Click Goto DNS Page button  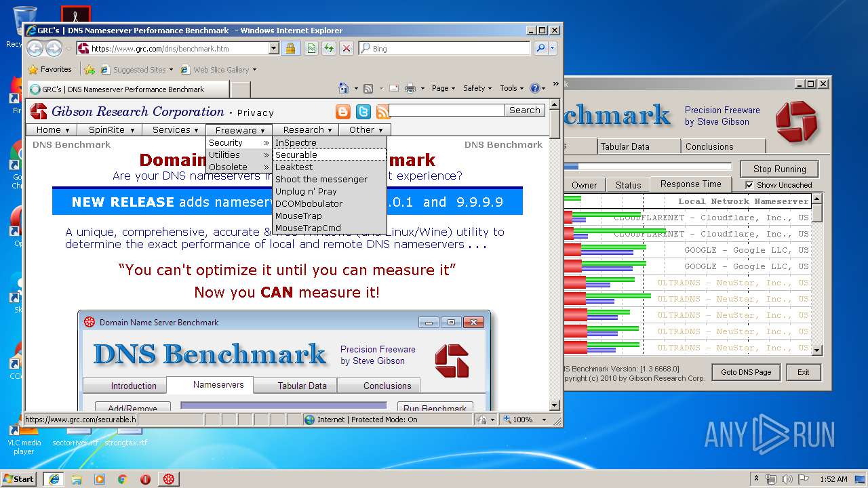pos(746,372)
